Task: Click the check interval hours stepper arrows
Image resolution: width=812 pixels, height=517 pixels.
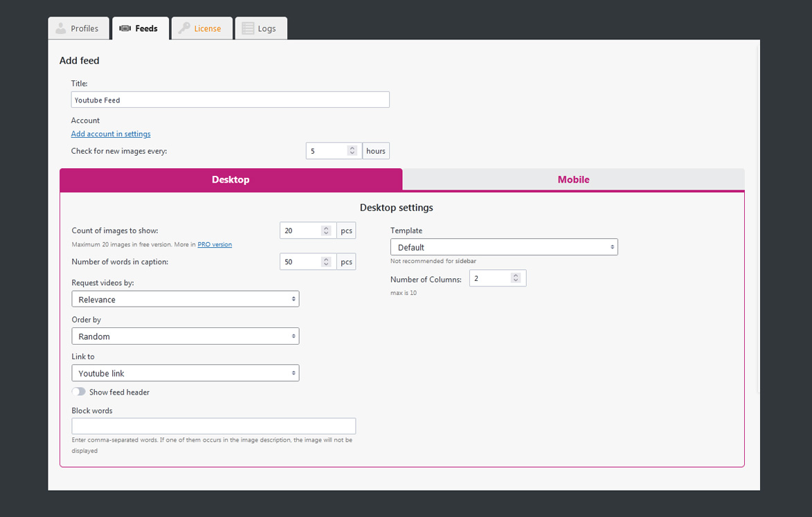Action: [x=352, y=151]
